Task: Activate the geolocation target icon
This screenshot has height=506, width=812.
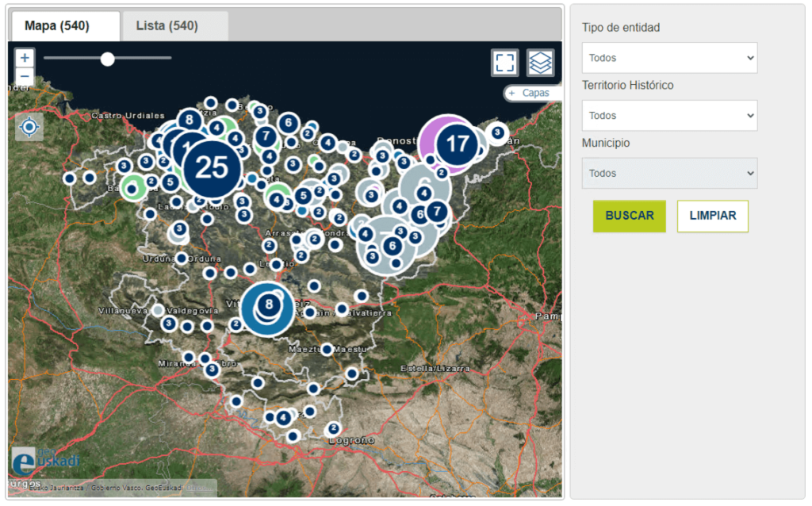Action: 29,127
